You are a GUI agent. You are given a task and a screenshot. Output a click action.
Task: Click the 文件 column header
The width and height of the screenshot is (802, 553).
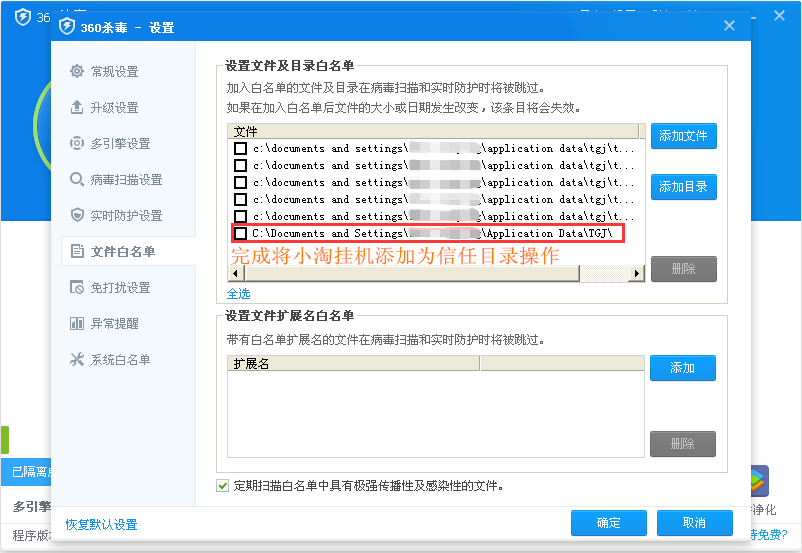tap(434, 131)
